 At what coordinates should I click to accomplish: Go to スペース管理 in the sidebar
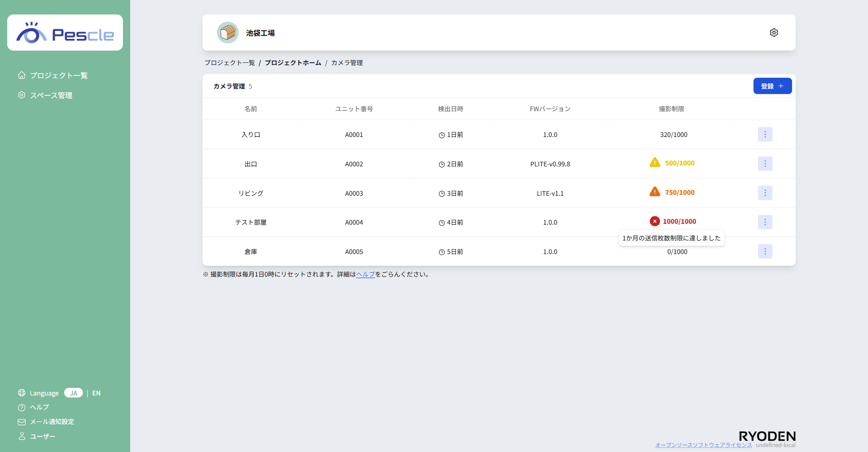tap(51, 95)
